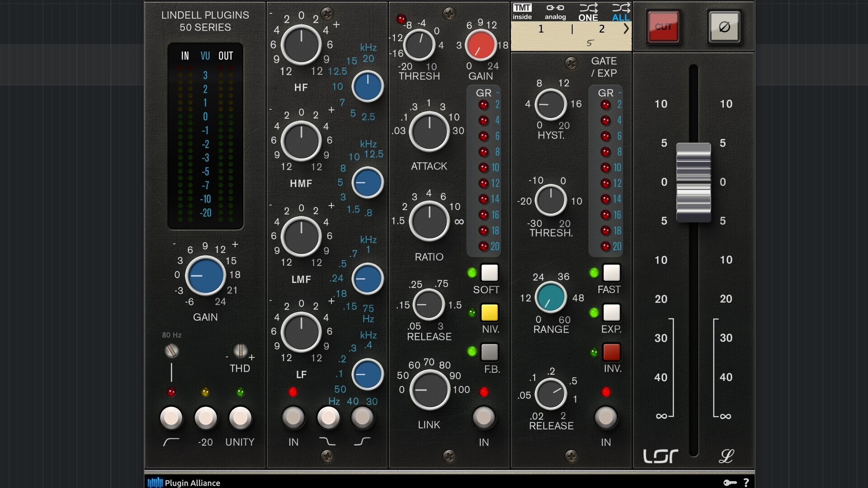
Task: Click the output fader handle
Action: point(693,182)
